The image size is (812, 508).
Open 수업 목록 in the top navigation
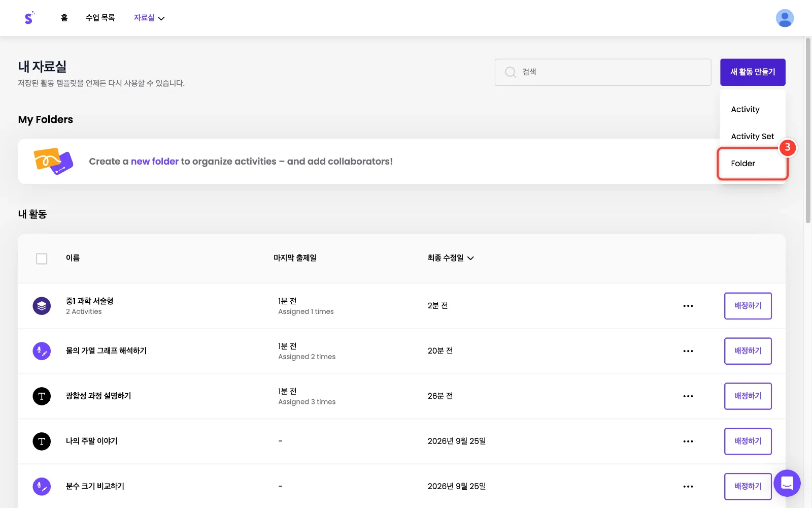pyautogui.click(x=100, y=18)
